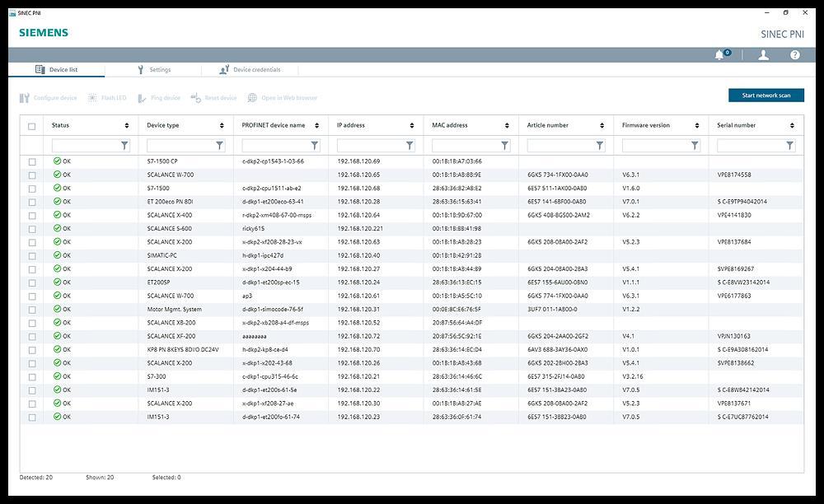Click article number 3UF7 011-1A800-0
The height and width of the screenshot is (504, 824).
(552, 309)
